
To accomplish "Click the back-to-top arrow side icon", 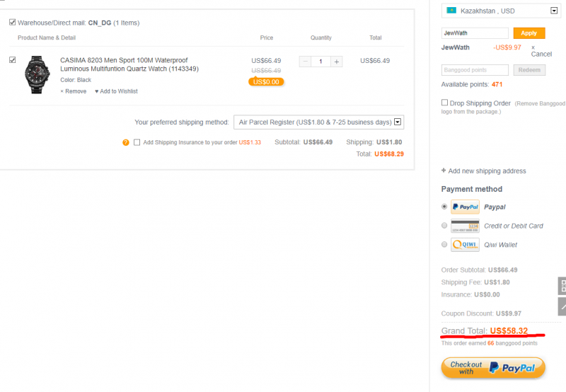I will click(562, 306).
